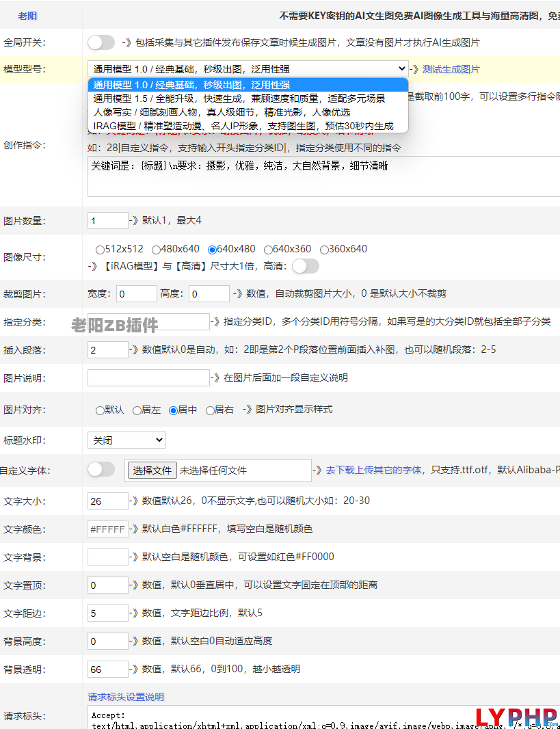Open 去下载上传其它的字体 link
The image size is (560, 729).
point(373,470)
